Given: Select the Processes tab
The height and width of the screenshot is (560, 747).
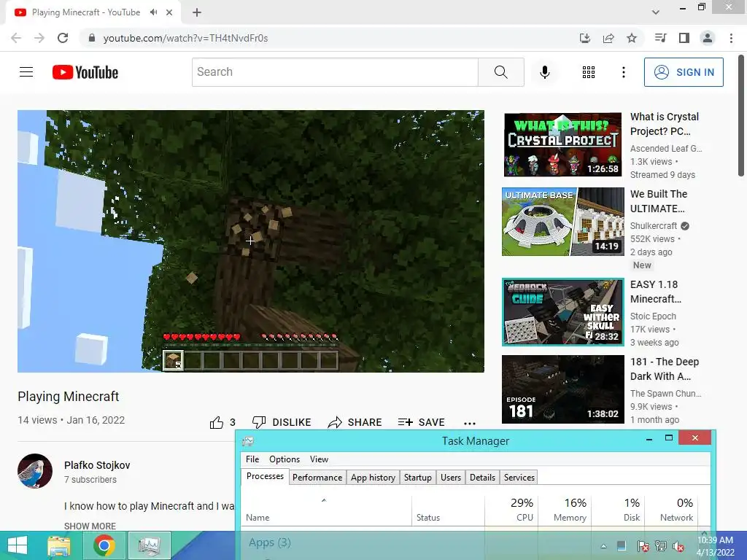Looking at the screenshot, I should pos(265,476).
